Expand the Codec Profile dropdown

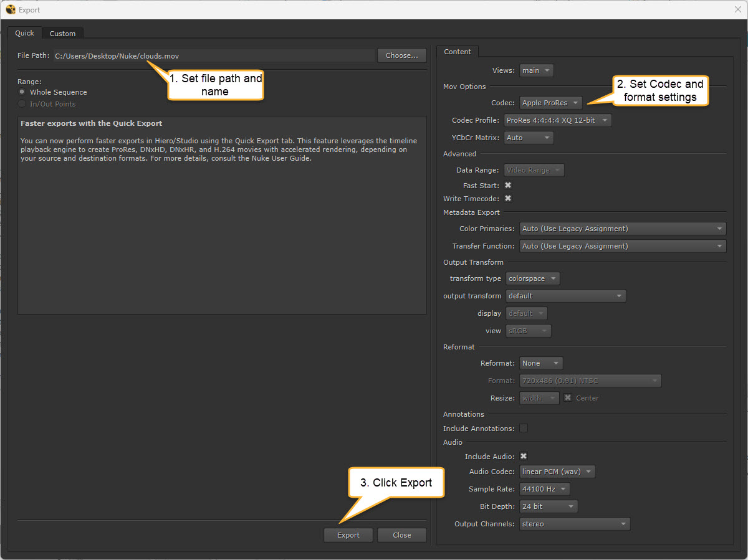point(557,120)
